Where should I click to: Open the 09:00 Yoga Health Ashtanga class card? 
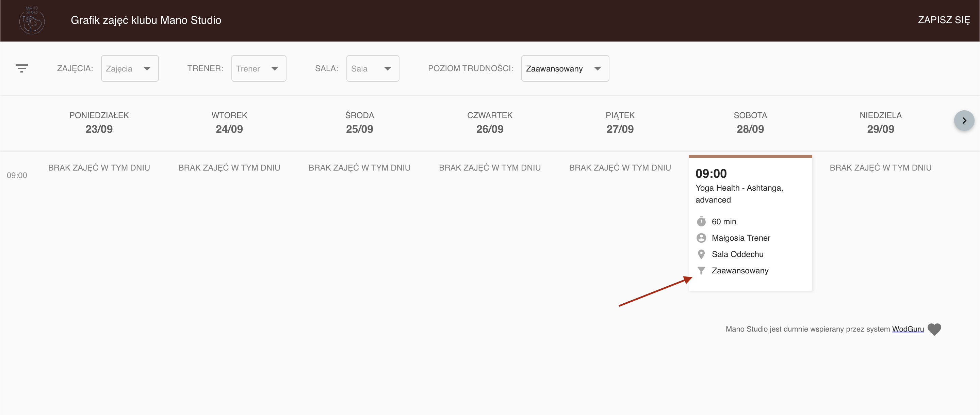tap(750, 223)
